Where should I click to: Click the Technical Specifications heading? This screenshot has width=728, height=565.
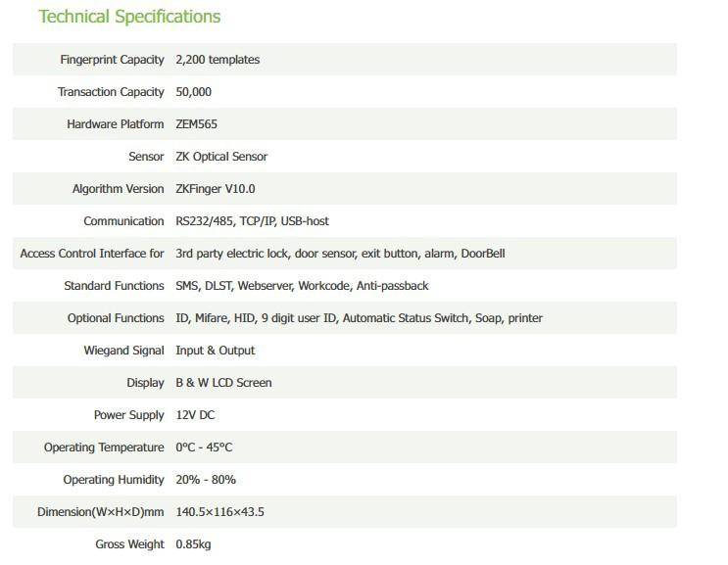129,17
